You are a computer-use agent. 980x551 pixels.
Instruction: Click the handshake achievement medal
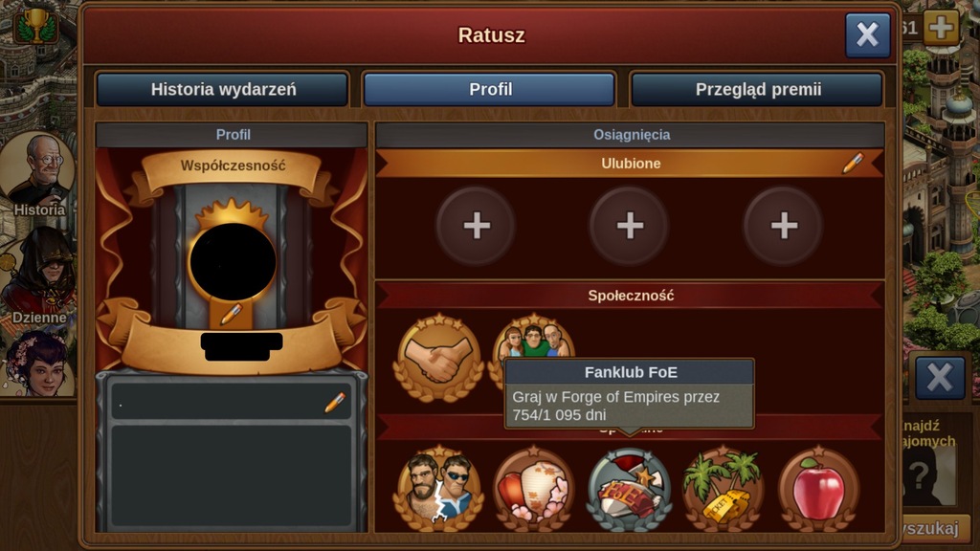438,359
